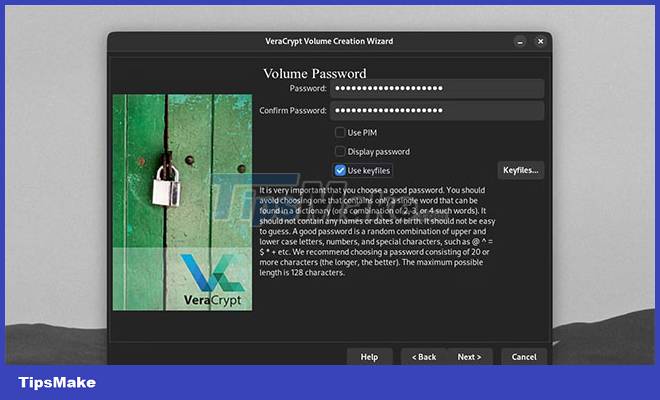Focus the Confirm Password field
The width and height of the screenshot is (660, 400).
(x=437, y=111)
